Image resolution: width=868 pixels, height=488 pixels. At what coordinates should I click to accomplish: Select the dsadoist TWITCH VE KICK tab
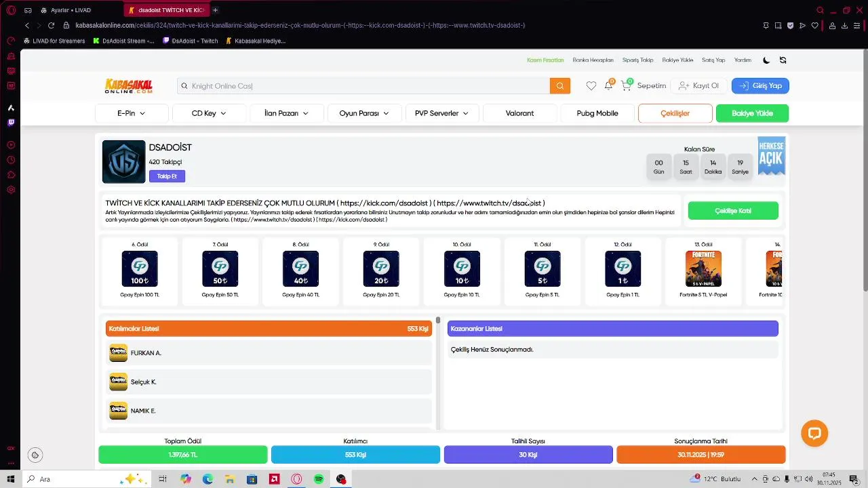pos(167,10)
